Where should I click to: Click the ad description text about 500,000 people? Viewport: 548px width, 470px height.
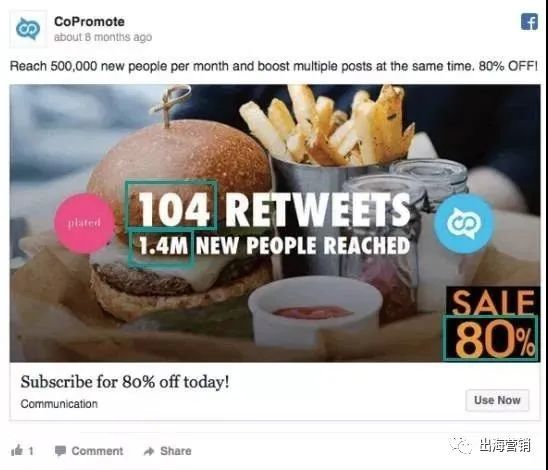coord(274,66)
